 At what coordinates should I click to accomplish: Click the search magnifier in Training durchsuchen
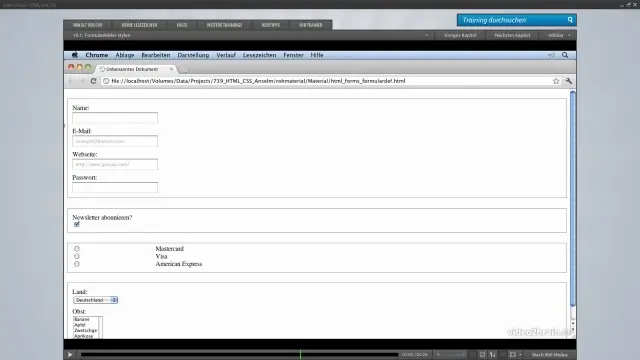point(570,20)
